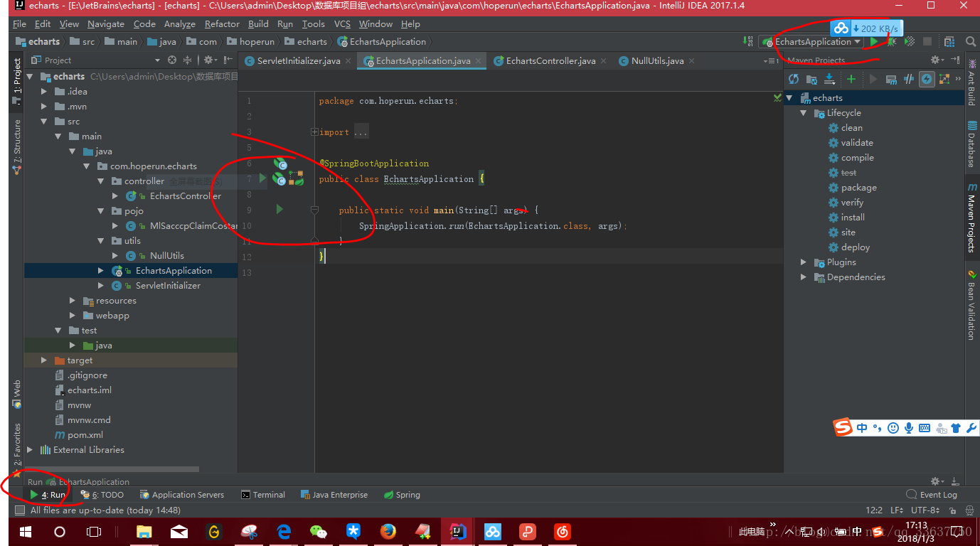Expand Maven Dependencies node

coord(804,277)
